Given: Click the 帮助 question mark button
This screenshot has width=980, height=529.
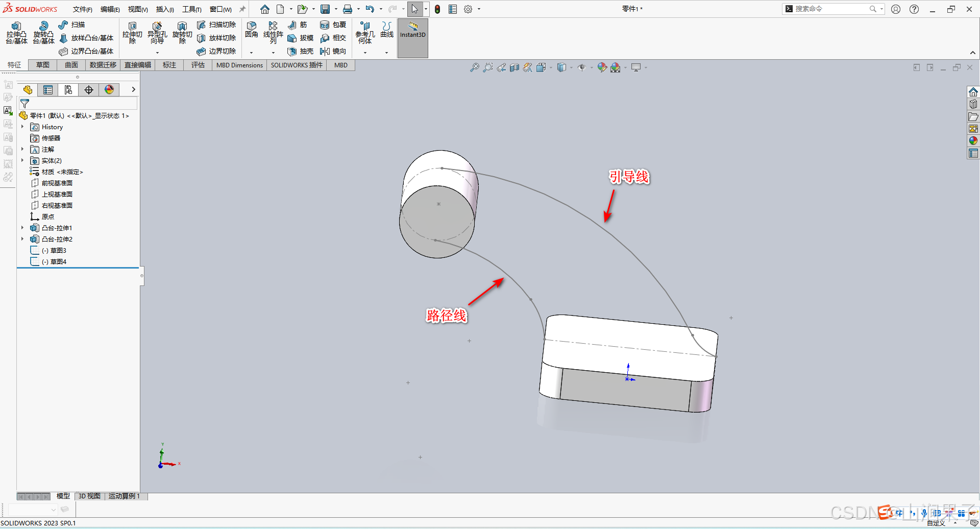Looking at the screenshot, I should [x=914, y=9].
